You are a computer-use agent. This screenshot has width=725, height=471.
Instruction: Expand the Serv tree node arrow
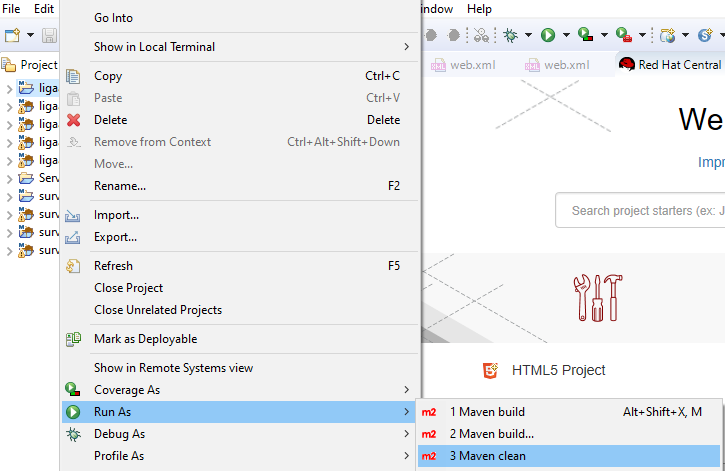(9, 178)
